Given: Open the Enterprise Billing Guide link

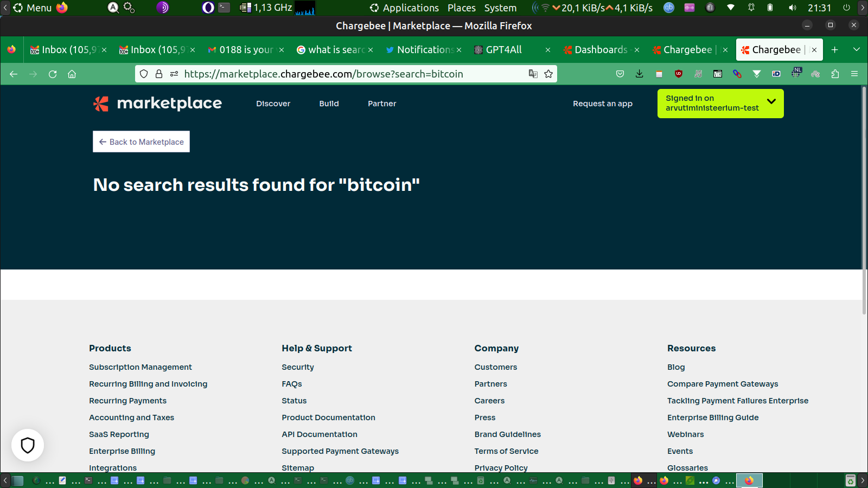Looking at the screenshot, I should pyautogui.click(x=713, y=418).
